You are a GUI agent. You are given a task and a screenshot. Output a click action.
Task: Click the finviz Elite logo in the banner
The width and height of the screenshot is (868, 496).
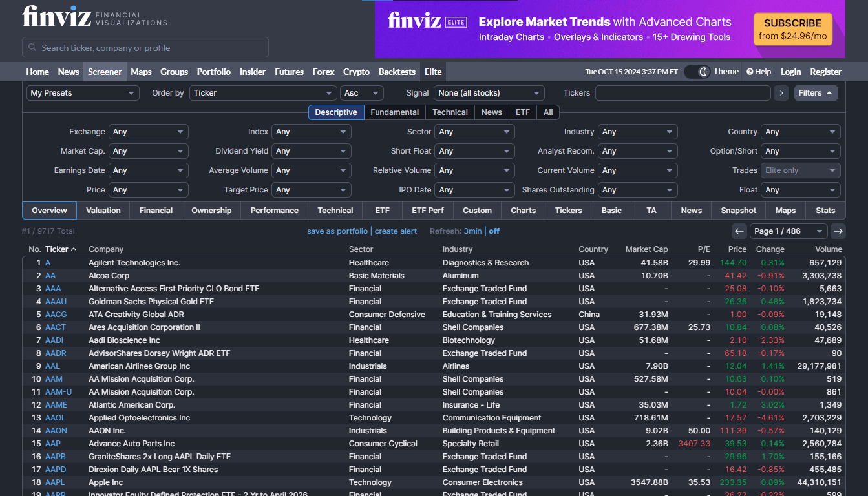tap(427, 21)
